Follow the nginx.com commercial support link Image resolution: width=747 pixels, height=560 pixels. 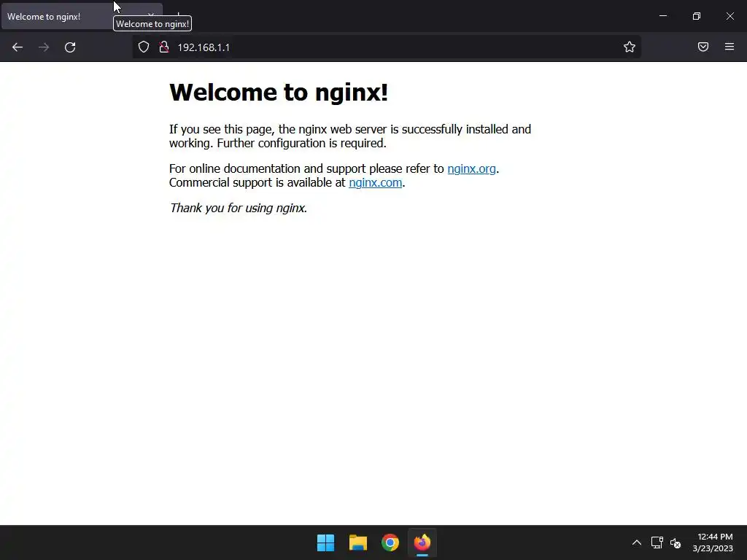click(x=376, y=182)
